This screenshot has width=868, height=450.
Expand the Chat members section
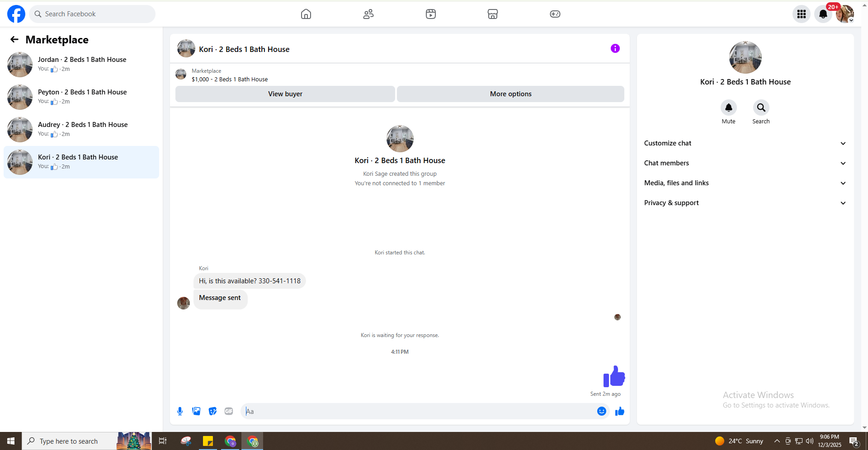(x=745, y=163)
